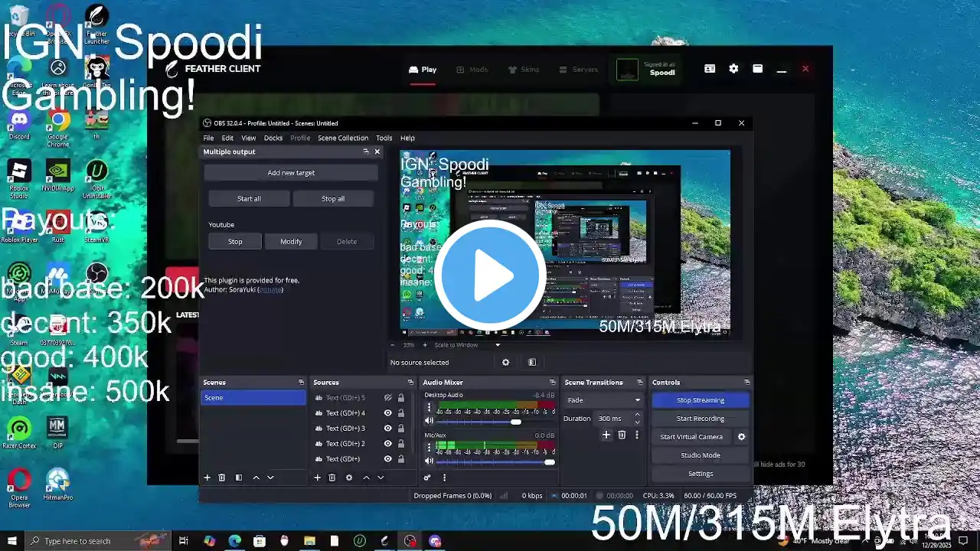
Task: Add a scene transition with plus icon
Action: point(606,435)
